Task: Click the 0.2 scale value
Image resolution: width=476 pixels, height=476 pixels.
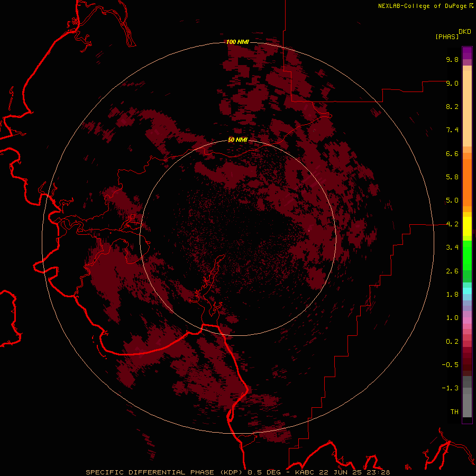Action: [452, 342]
